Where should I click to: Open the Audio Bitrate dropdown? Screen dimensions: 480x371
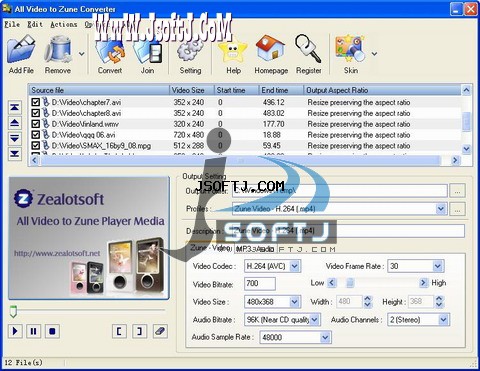314,320
